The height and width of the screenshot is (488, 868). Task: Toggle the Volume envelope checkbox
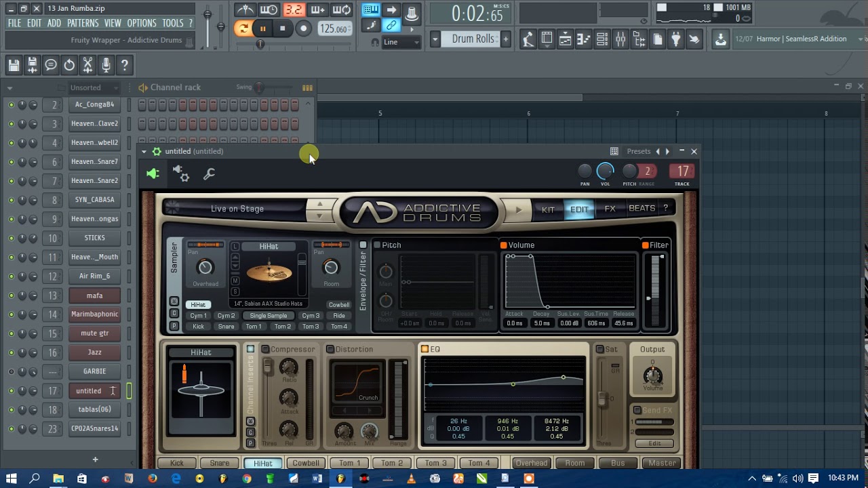coord(503,245)
